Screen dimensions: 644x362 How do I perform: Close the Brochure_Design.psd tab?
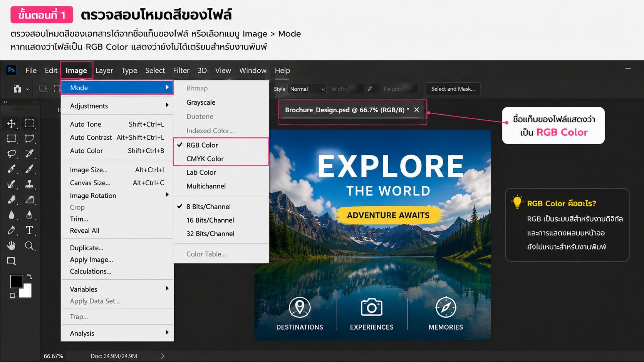[x=416, y=110]
